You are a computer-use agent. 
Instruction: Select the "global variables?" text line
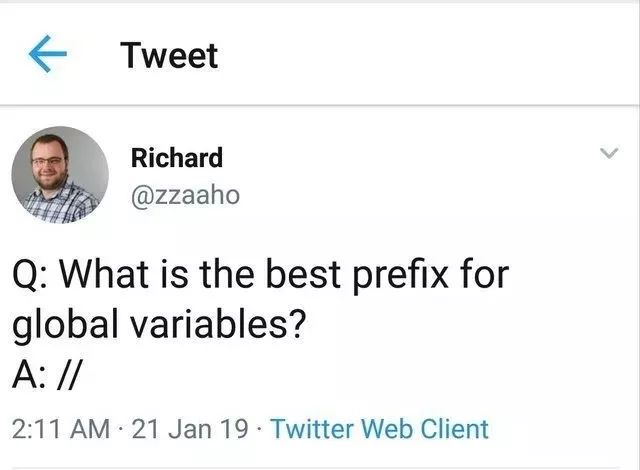click(x=158, y=325)
